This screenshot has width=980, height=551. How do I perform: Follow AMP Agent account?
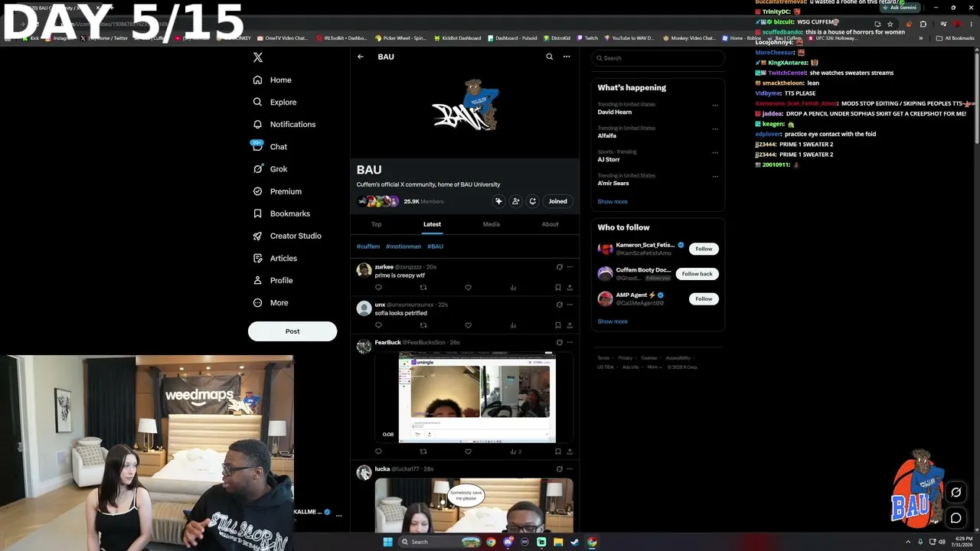pyautogui.click(x=704, y=299)
